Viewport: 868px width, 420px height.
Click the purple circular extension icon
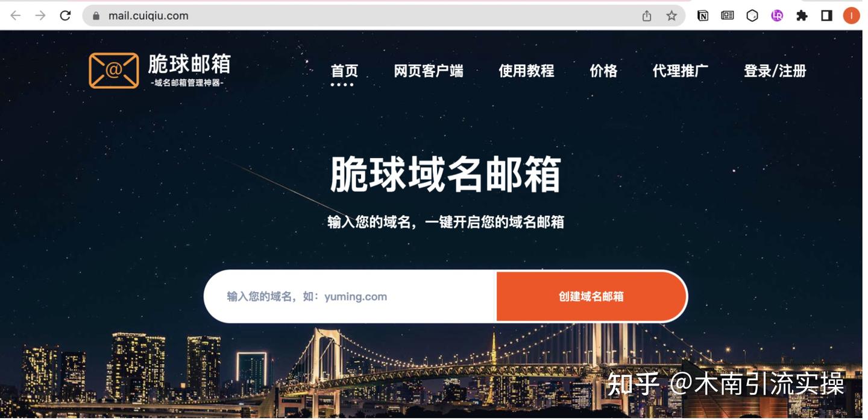click(777, 16)
